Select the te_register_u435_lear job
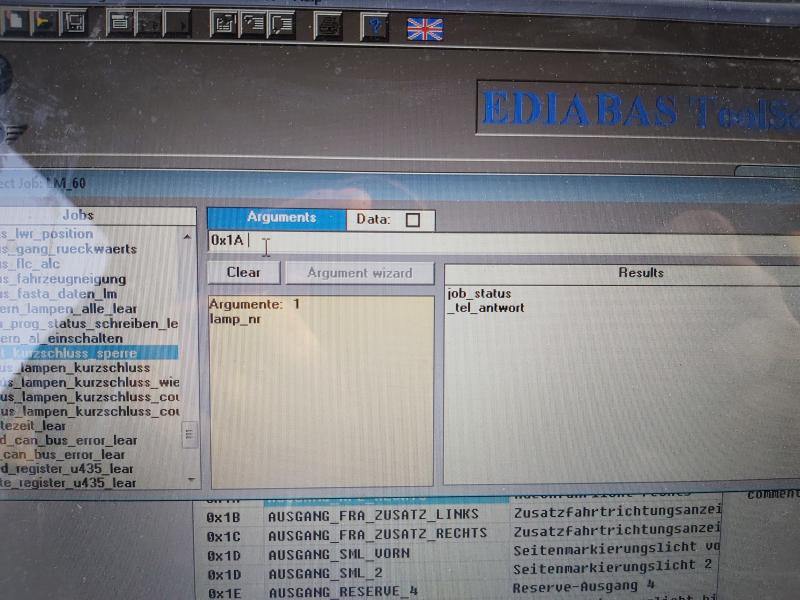This screenshot has width=800, height=600. coord(68,483)
